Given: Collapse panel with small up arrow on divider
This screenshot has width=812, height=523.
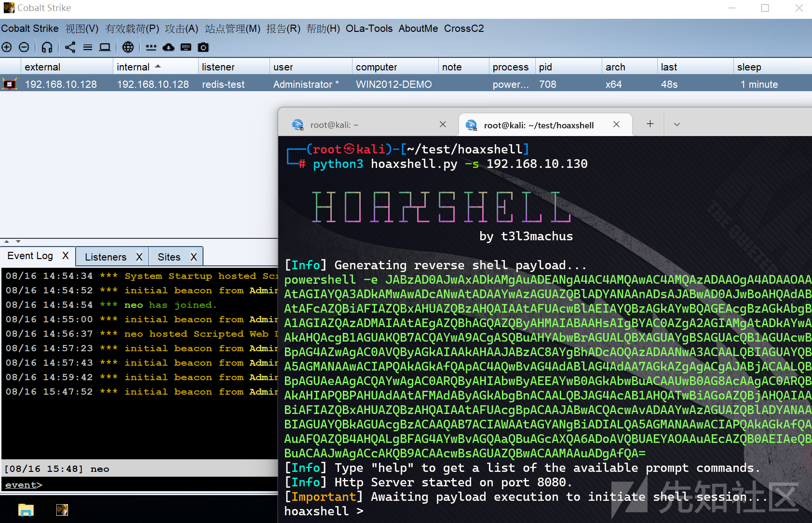Looking at the screenshot, I should (7, 241).
